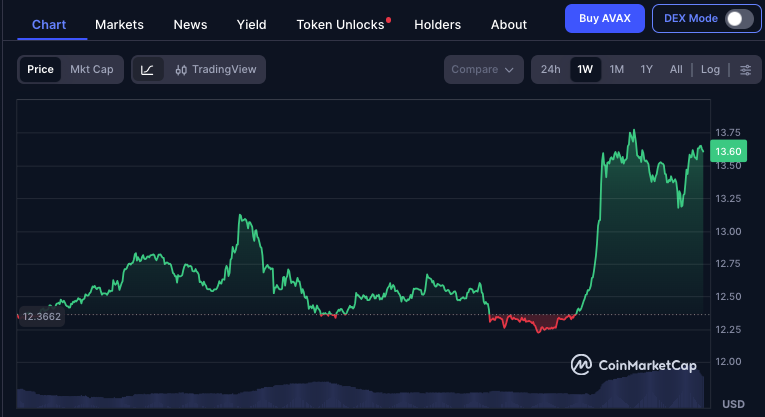This screenshot has width=765, height=417.
Task: Switch to the Holders tab
Action: tap(437, 24)
